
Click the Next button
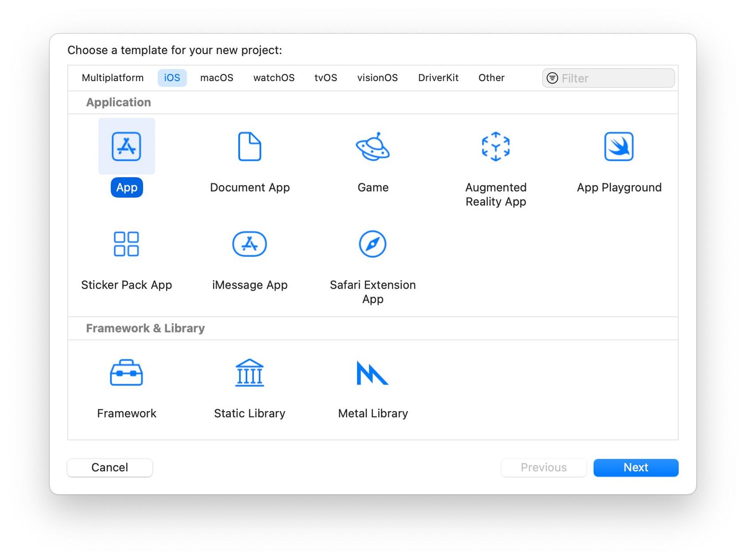pos(636,468)
